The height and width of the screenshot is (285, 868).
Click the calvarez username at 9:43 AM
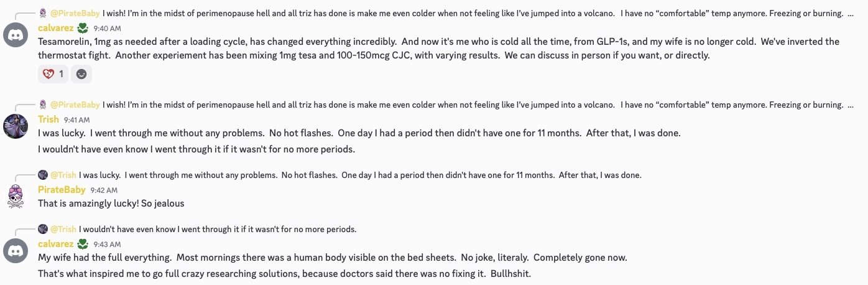[55, 244]
